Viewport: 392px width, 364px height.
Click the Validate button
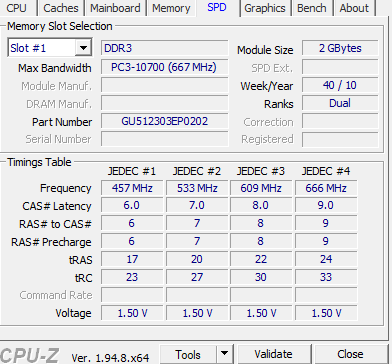[274, 354]
